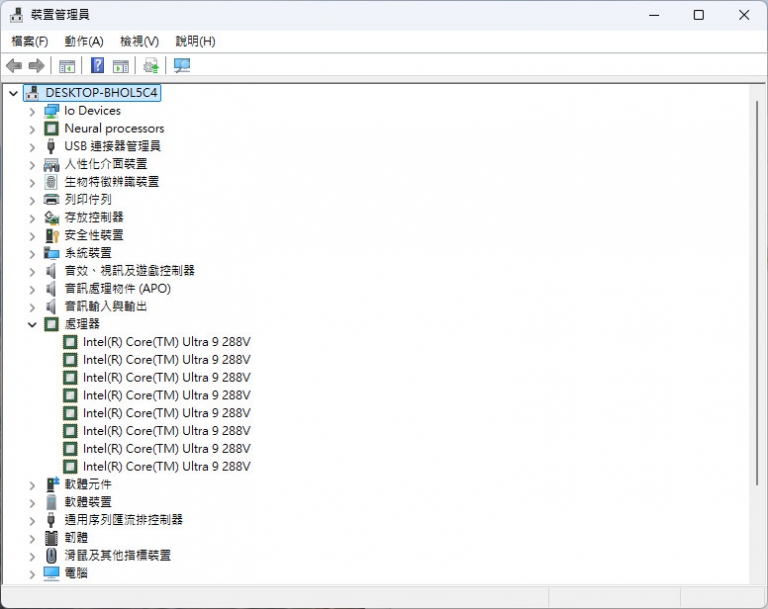Viewport: 768px width, 609px height.
Task: Open the 動作(A) menu
Action: tap(84, 42)
